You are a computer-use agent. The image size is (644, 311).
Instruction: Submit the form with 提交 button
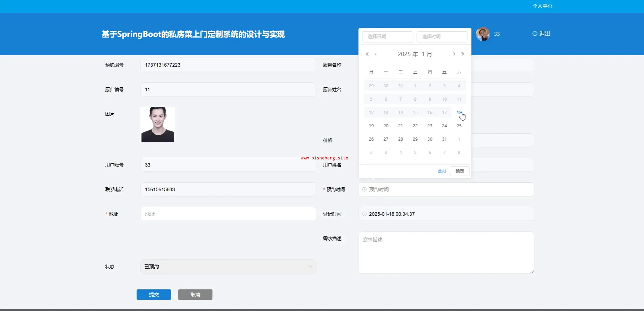[154, 294]
